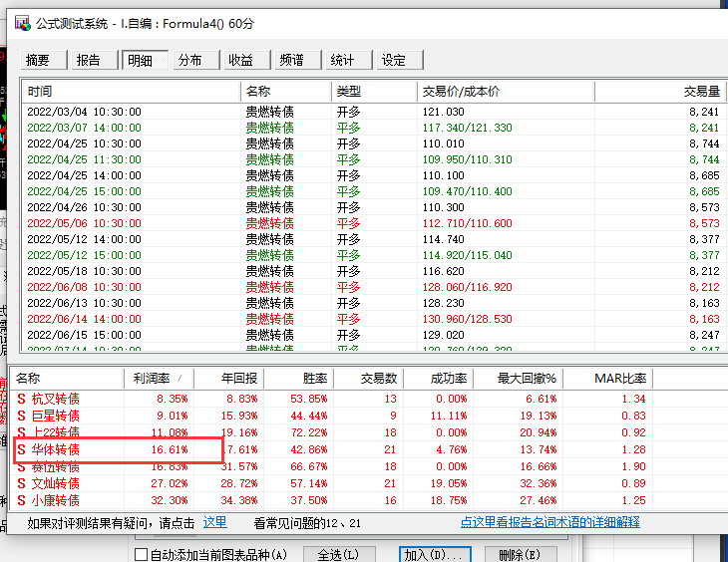The height and width of the screenshot is (562, 728).
Task: Click the formula test system title icon
Action: 22,23
